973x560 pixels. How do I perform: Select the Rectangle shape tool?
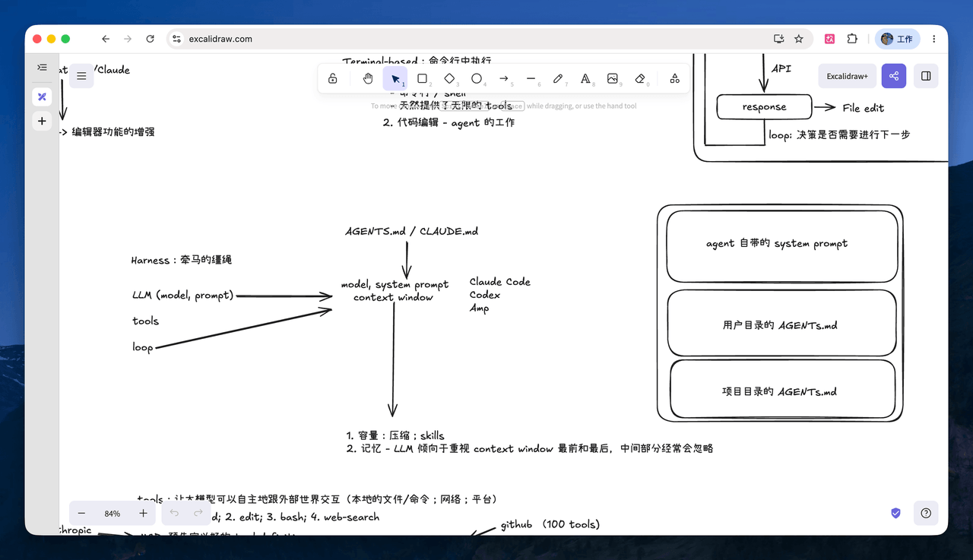423,78
